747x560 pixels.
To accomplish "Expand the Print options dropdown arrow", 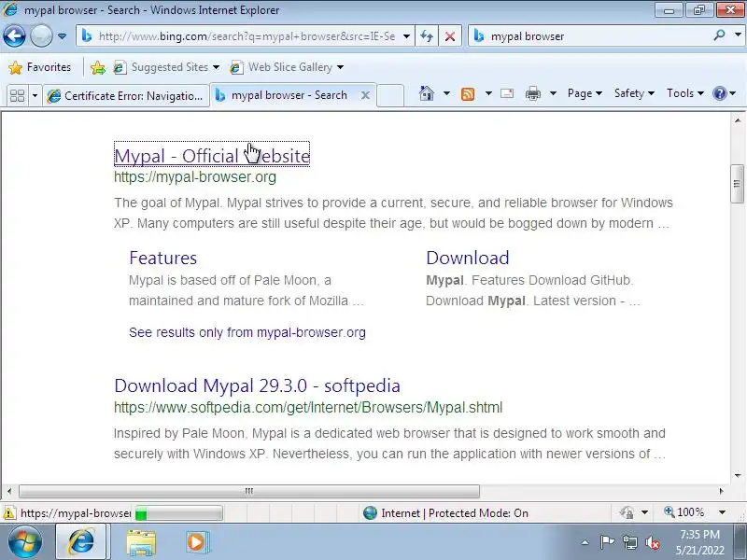I will (553, 93).
